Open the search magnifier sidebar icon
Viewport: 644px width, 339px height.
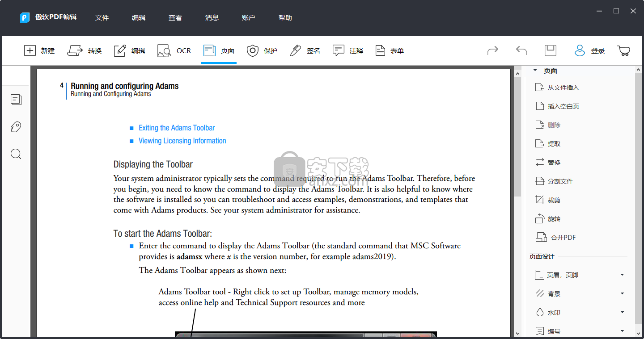(x=16, y=155)
